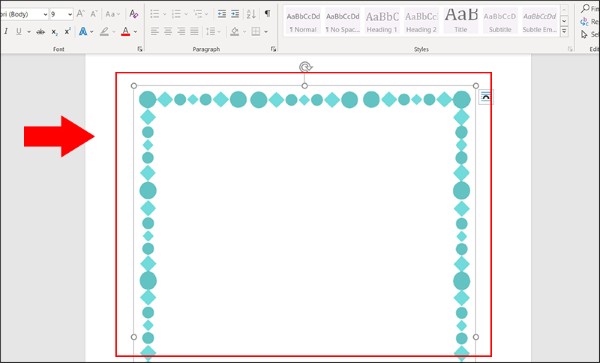Click the Text Effects icon
This screenshot has width=600, height=363.
pos(83,31)
